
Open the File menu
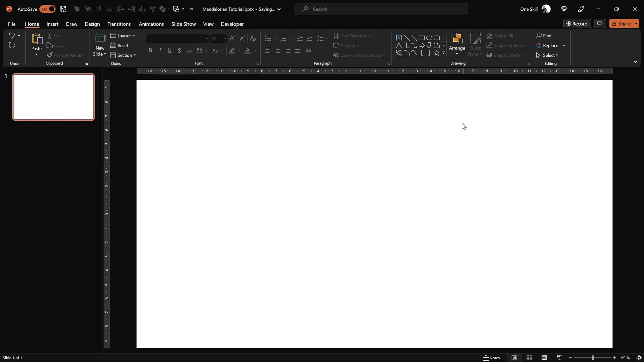(12, 24)
